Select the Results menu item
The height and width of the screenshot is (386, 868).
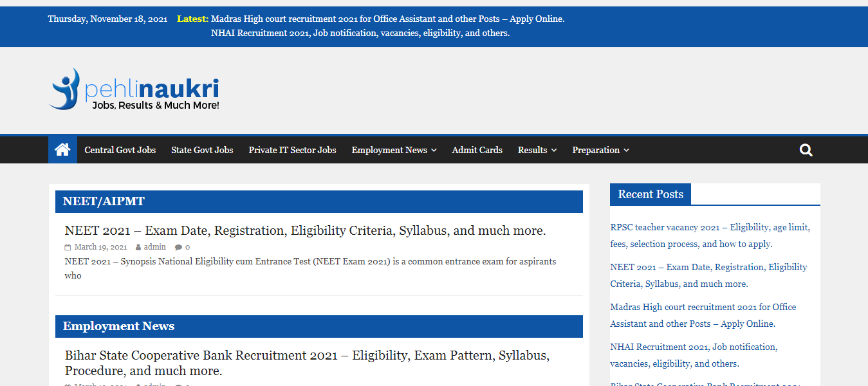click(532, 150)
